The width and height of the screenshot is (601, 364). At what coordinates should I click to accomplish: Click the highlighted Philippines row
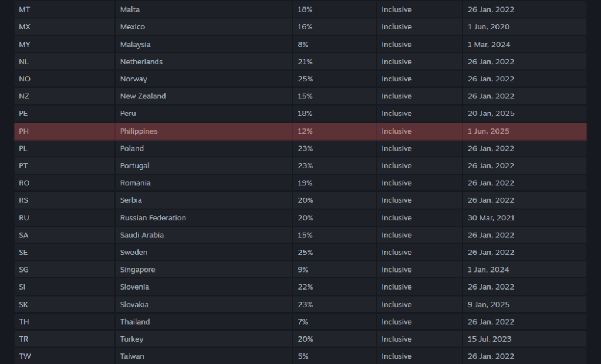coord(300,131)
